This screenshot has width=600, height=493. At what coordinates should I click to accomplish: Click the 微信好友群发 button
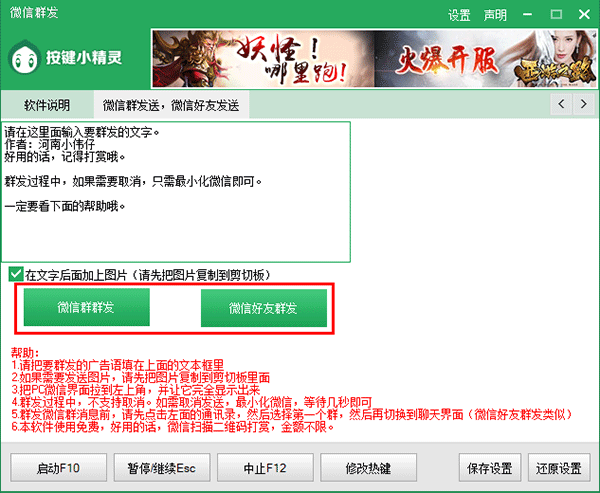coord(264,308)
